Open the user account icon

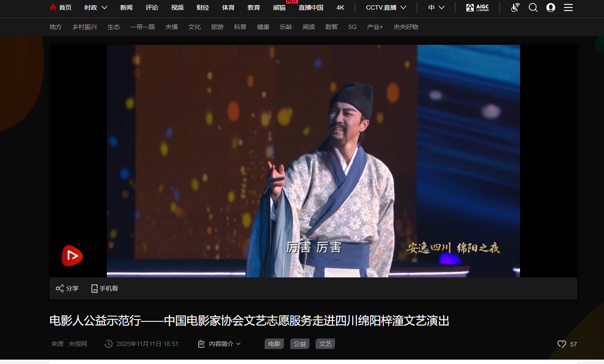coord(551,7)
